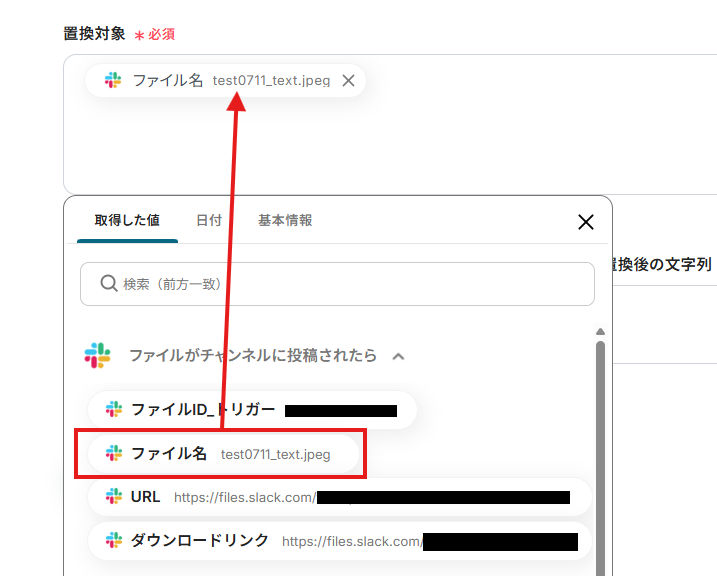The image size is (717, 576).
Task: Select the ダウンロードリンク value item
Action: (x=340, y=541)
